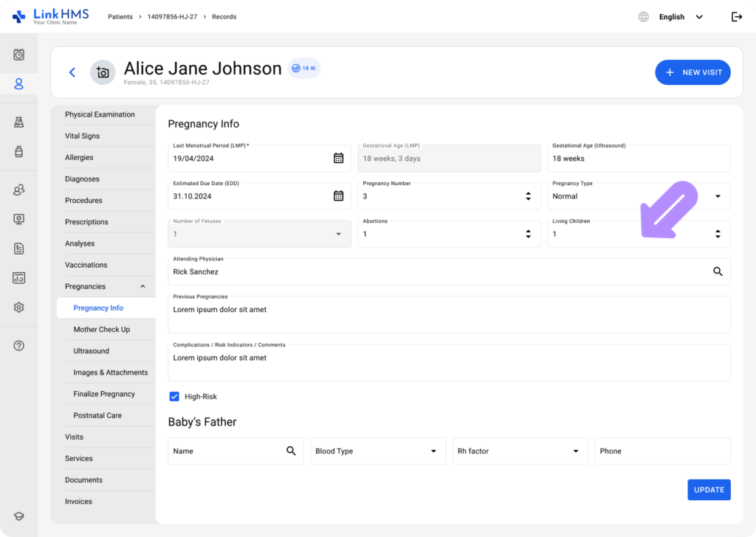The width and height of the screenshot is (756, 537).
Task: Open the reports dashboard icon in sidebar
Action: [18, 278]
